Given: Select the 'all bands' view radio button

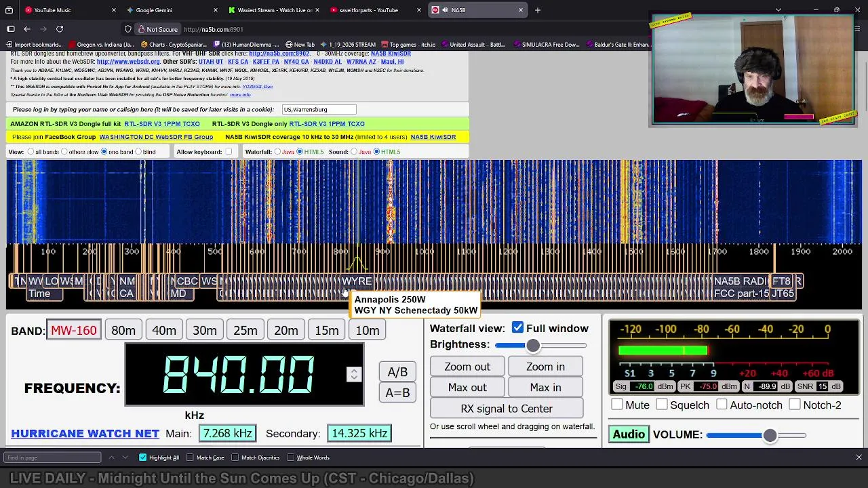Looking at the screenshot, I should tap(31, 152).
